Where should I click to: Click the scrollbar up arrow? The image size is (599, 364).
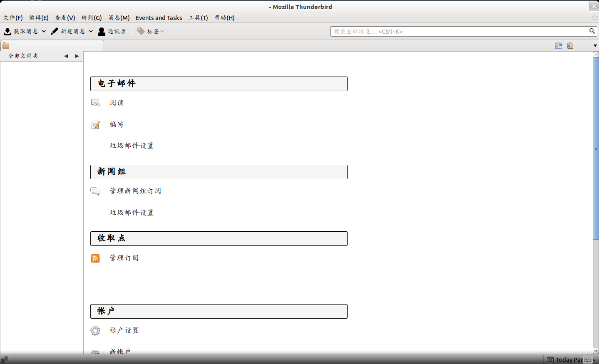pyautogui.click(x=596, y=54)
